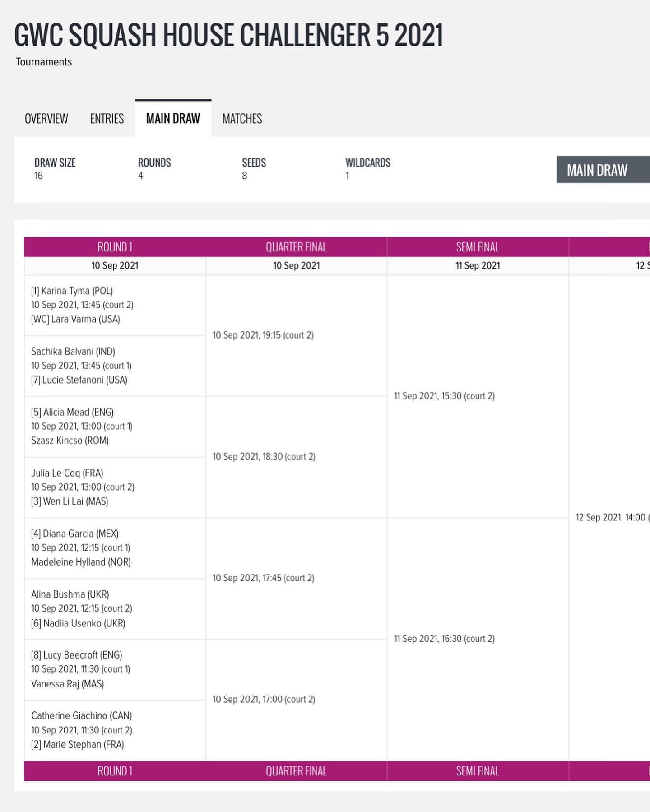Click the Seeds value 8
650x812 pixels.
[x=245, y=176]
